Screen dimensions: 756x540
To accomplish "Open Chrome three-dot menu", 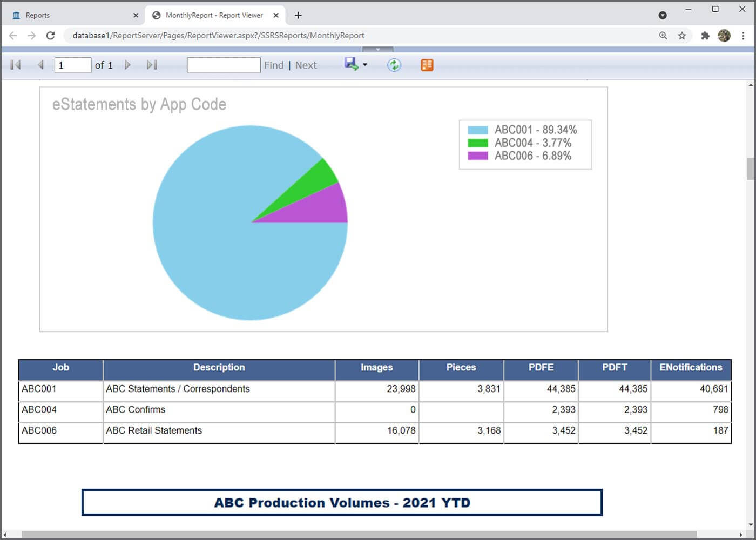I will coord(743,36).
